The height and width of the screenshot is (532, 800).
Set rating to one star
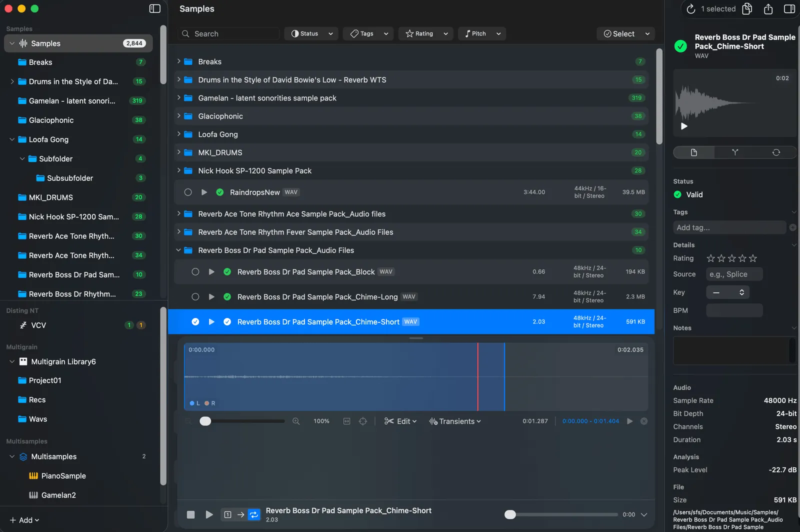point(710,258)
